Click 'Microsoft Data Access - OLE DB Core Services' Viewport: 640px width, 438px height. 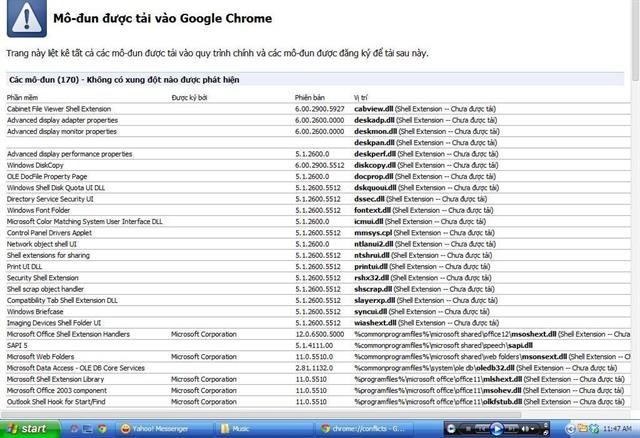[76, 368]
